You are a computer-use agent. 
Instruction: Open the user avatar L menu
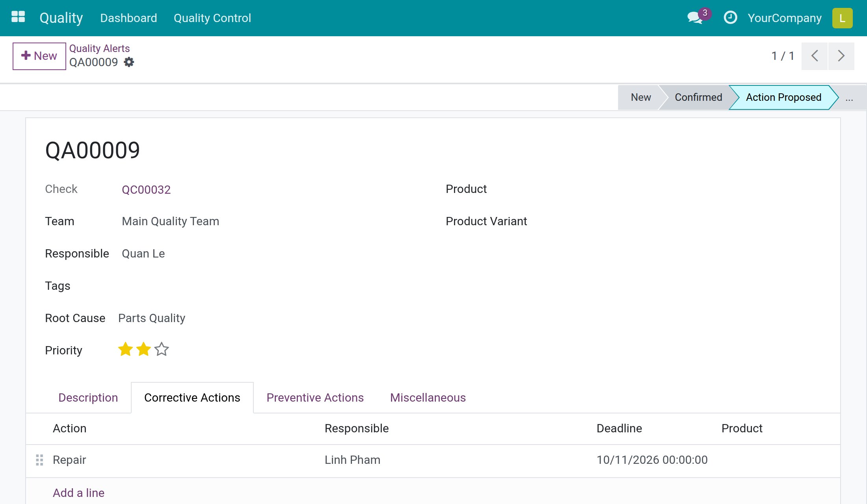842,18
